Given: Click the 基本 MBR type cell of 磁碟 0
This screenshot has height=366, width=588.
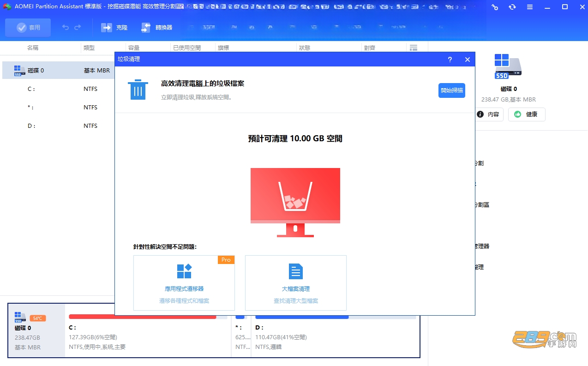Looking at the screenshot, I should [x=97, y=71].
